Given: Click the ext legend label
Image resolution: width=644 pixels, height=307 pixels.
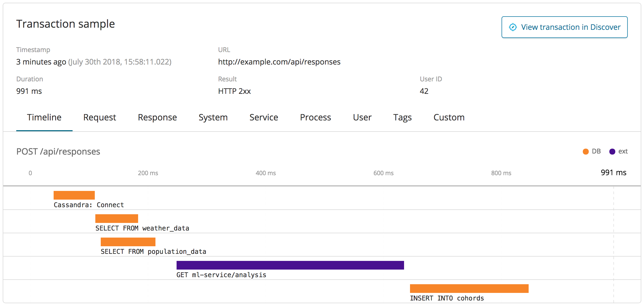Looking at the screenshot, I should [623, 151].
